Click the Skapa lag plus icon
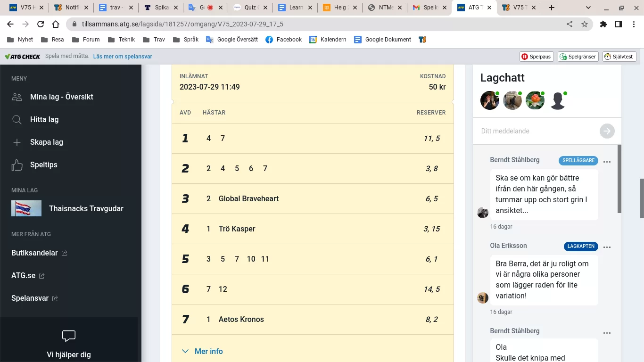 pyautogui.click(x=17, y=142)
